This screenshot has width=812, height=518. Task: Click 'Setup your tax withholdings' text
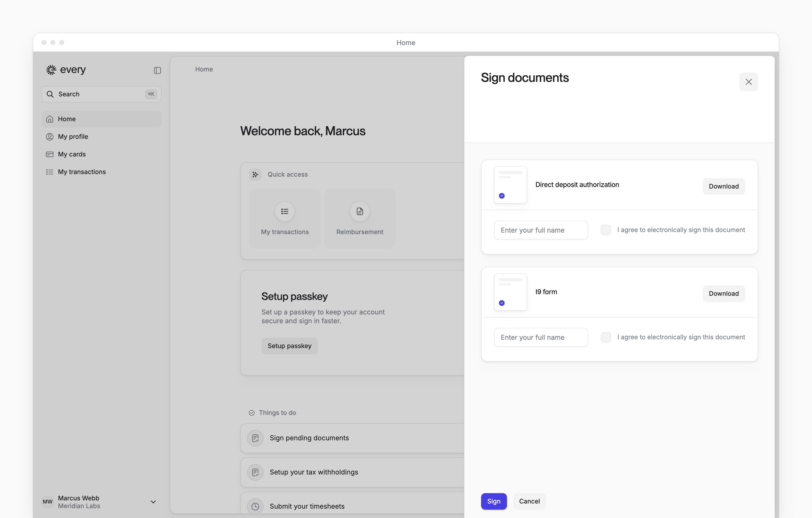coord(314,472)
